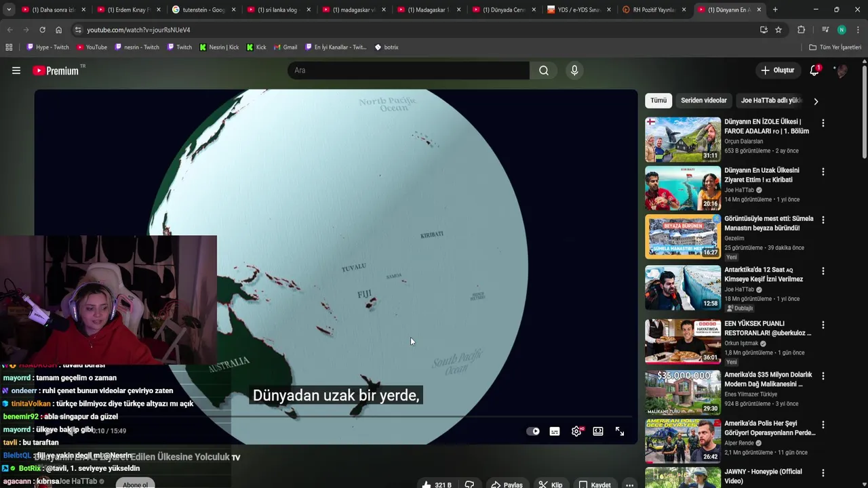Select the Joe HaTTab adlı yükleyici chip
This screenshot has height=488, width=868.
tap(771, 100)
